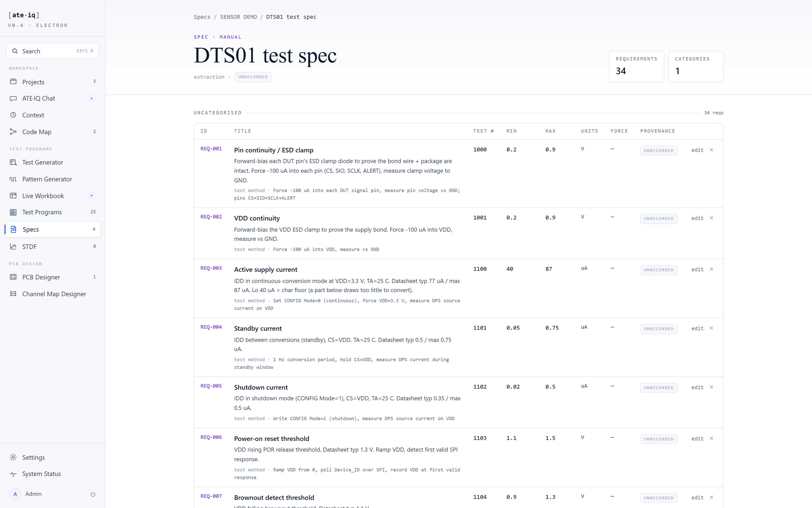Image resolution: width=812 pixels, height=508 pixels.
Task: Open the Projects section
Action: tap(52, 82)
